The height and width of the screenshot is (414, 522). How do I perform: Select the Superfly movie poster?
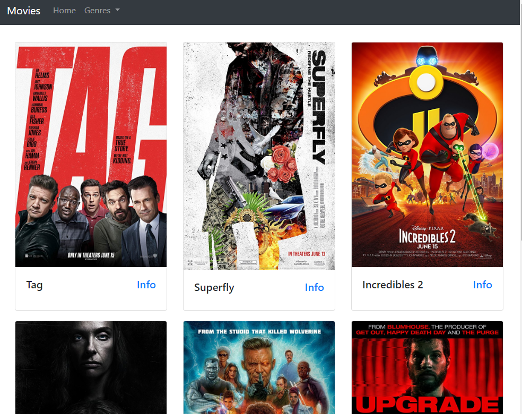click(259, 156)
